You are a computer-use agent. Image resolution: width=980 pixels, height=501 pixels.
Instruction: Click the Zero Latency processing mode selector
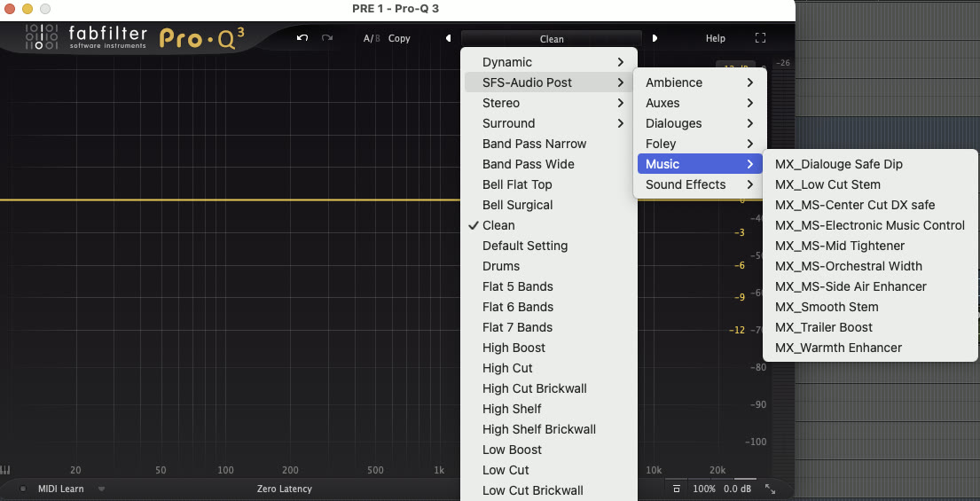tap(284, 489)
